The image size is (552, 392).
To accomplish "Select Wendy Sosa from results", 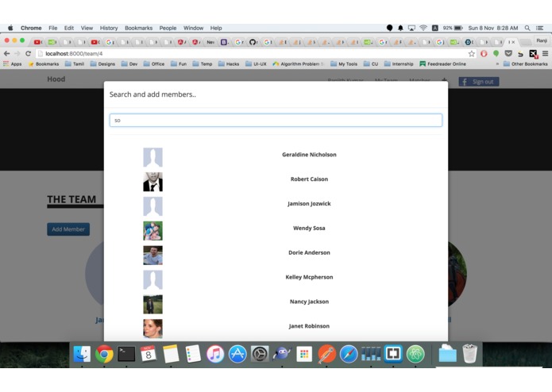I will [x=309, y=228].
